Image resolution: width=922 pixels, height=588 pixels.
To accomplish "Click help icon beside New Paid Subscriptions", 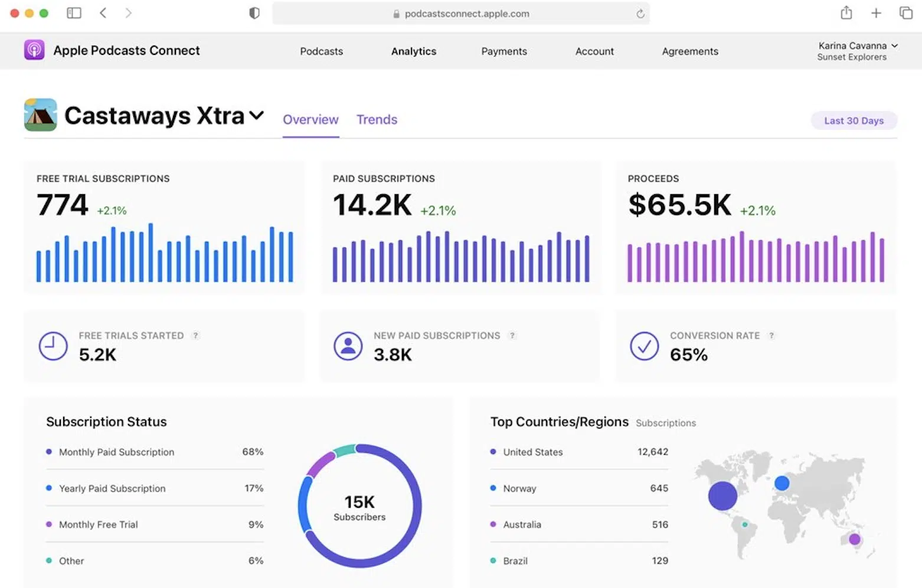I will pos(512,335).
